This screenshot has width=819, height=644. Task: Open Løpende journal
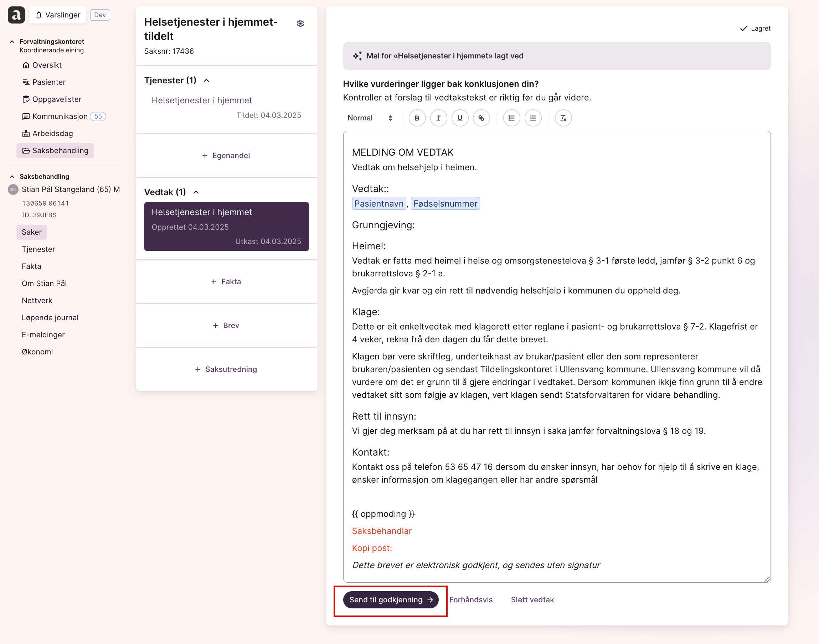click(50, 317)
